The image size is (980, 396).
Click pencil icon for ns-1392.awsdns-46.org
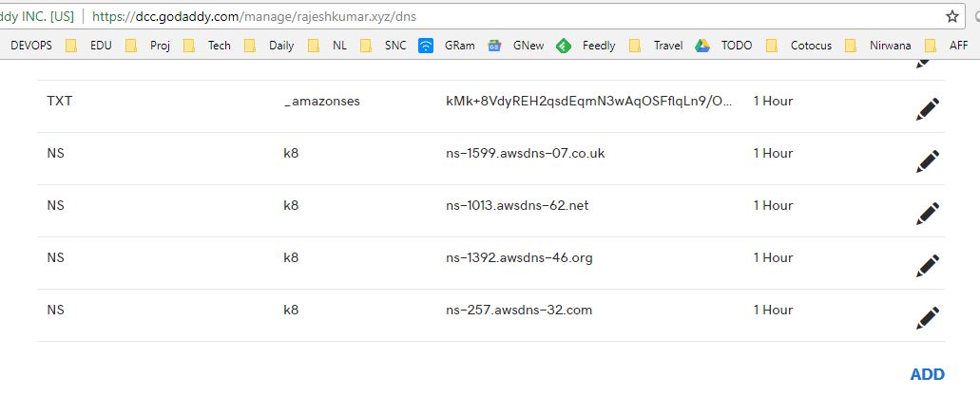[927, 266]
